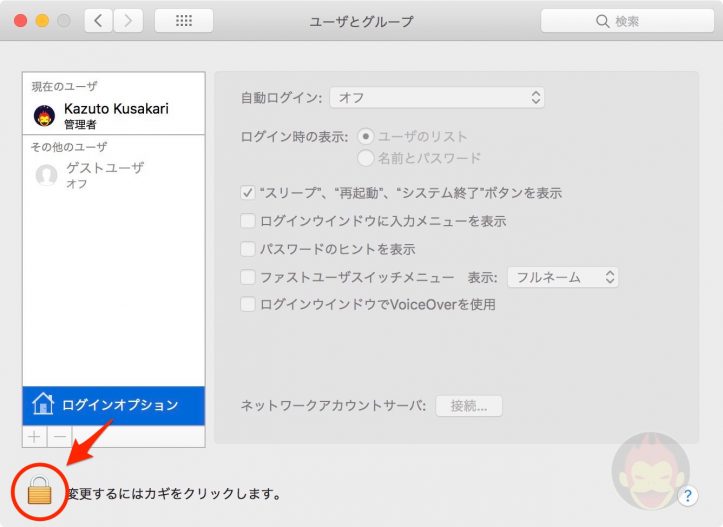The height and width of the screenshot is (527, 723).
Task: Add a user with the plus button
Action: [35, 437]
